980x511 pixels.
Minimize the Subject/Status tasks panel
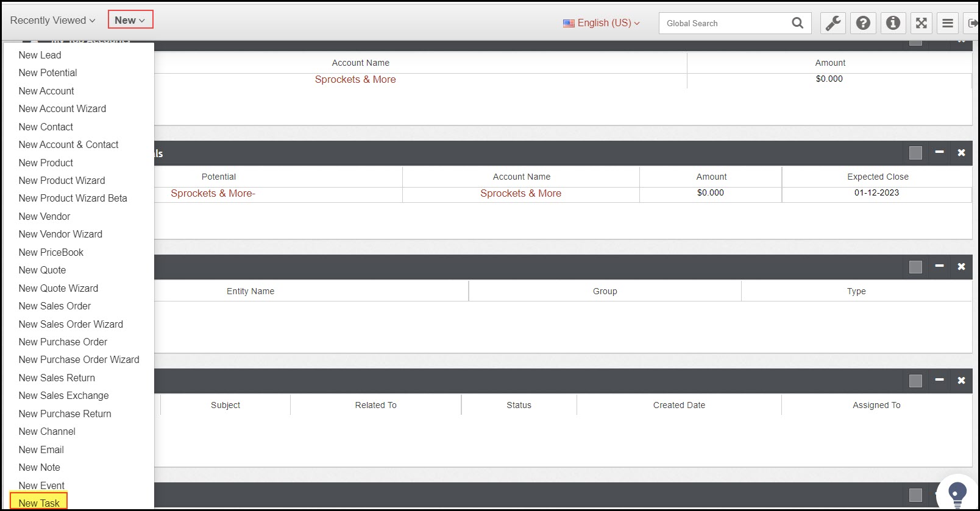tap(939, 379)
